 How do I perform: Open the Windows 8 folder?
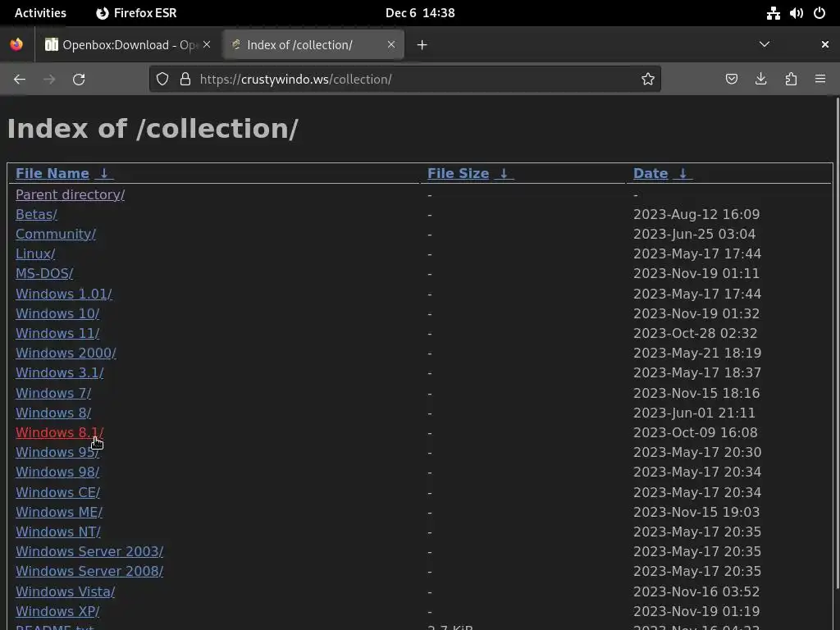(x=53, y=413)
